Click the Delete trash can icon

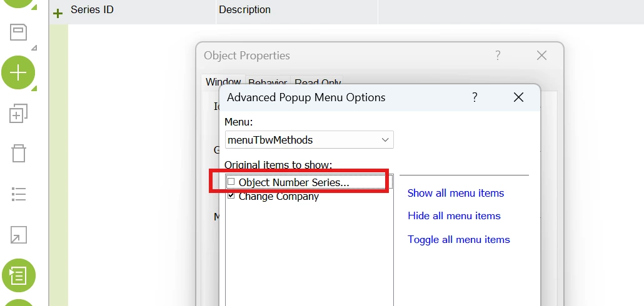[19, 153]
